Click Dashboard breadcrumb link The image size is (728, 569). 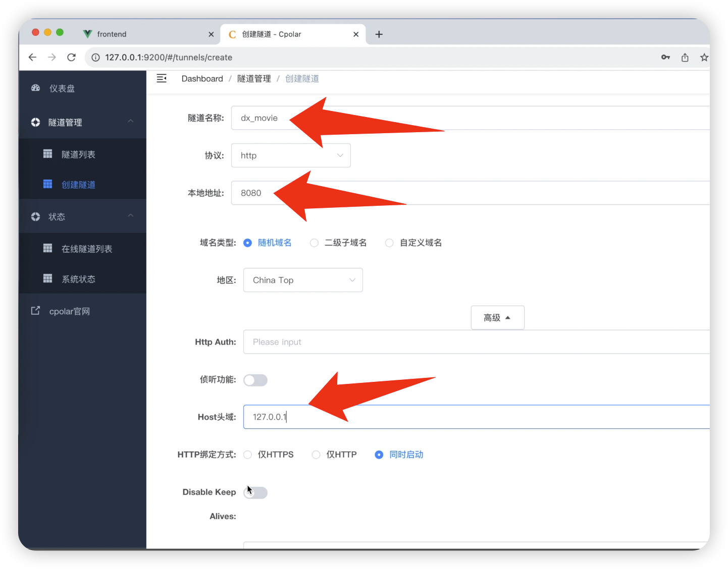202,79
